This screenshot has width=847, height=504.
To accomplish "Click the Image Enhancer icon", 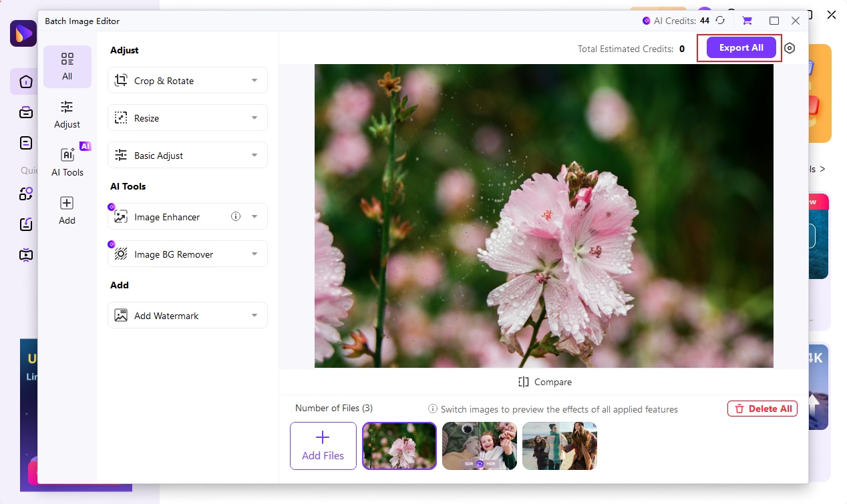I will click(x=121, y=216).
